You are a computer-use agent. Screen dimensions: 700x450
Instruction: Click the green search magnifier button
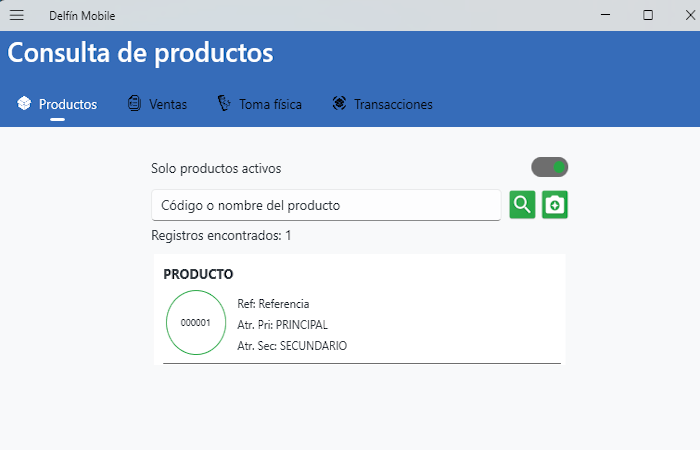(x=522, y=204)
